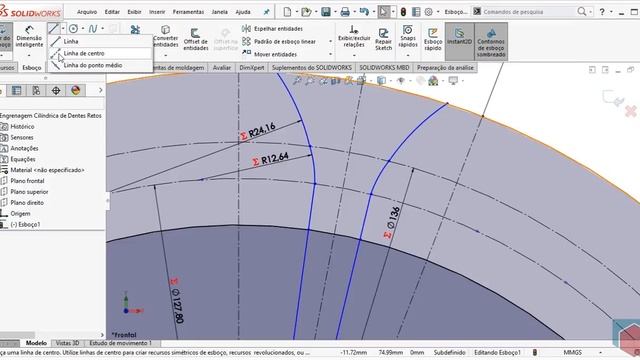Open the Line tool dropdown arrow

coord(63,28)
